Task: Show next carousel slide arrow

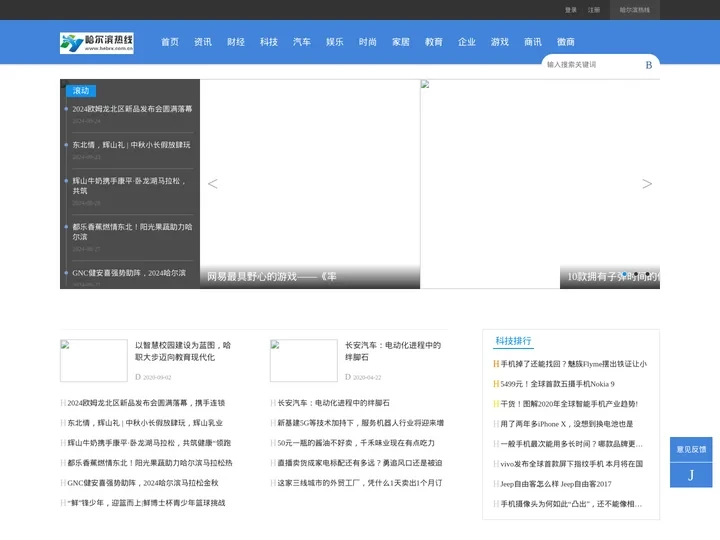Action: click(647, 184)
